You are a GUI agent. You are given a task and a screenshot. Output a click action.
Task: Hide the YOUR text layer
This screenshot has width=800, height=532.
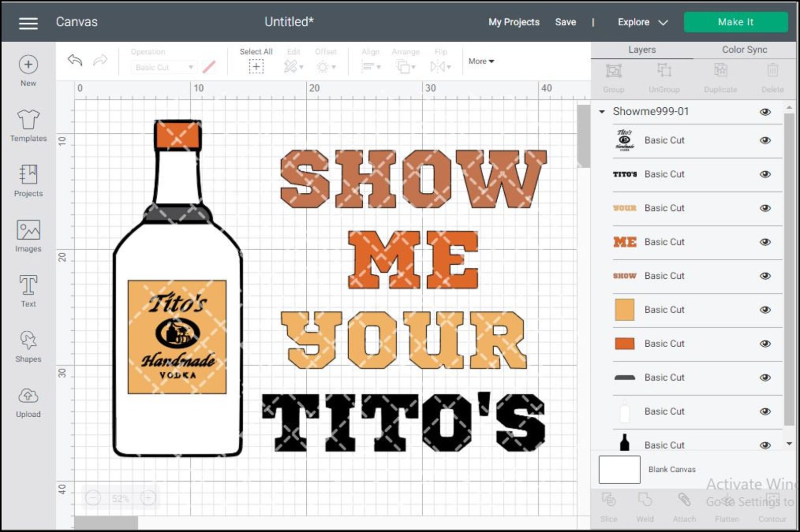point(765,208)
